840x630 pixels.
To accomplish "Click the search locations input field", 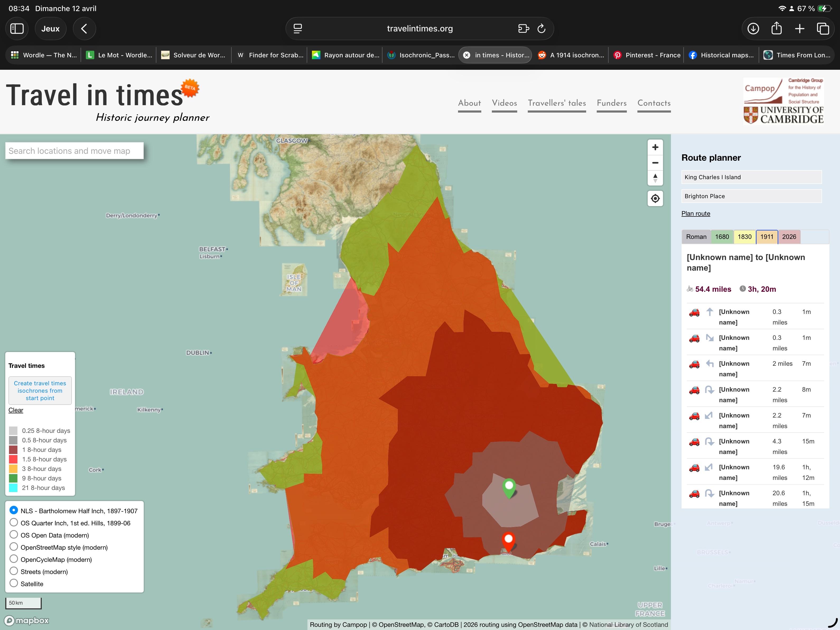I will [74, 150].
